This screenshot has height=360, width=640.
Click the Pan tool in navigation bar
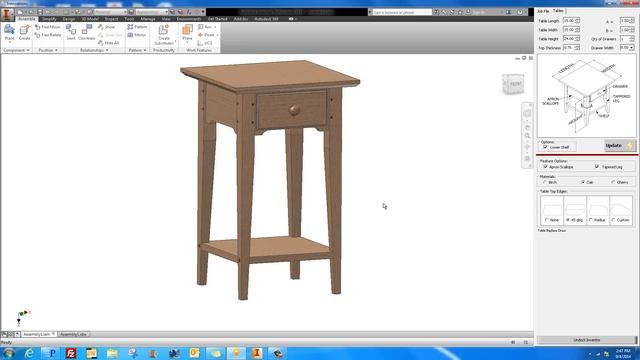tap(527, 128)
